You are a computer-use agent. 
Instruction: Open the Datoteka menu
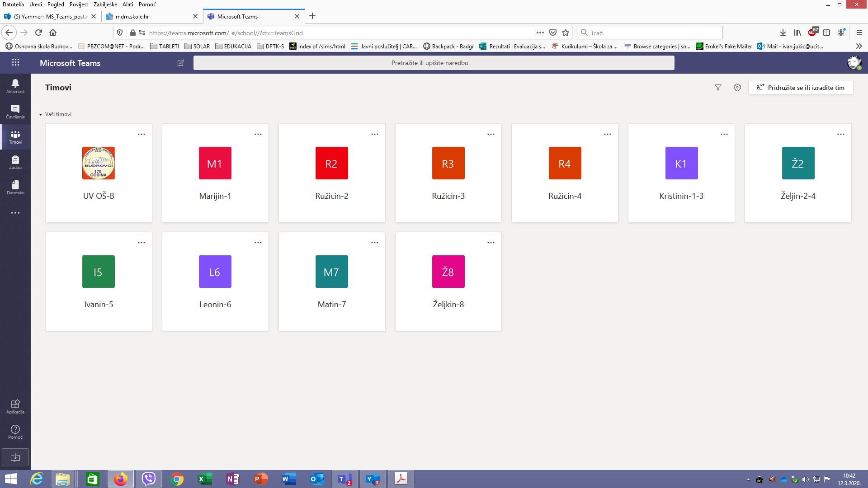(x=13, y=5)
